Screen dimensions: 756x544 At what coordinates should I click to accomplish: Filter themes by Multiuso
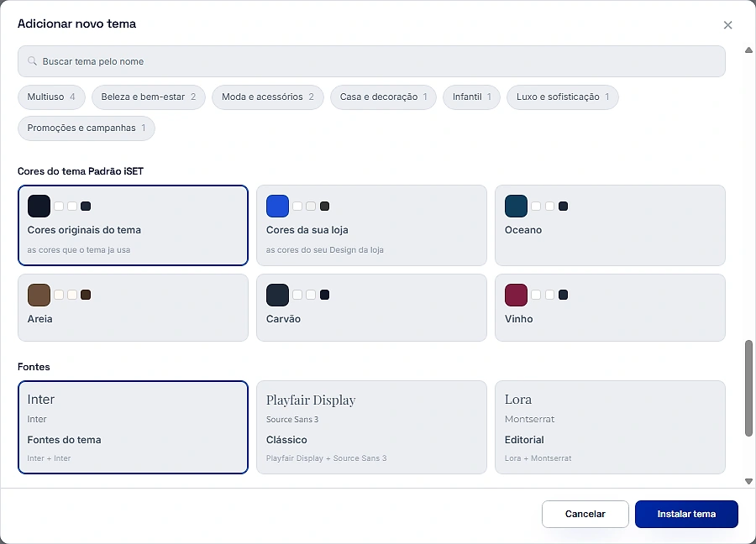tap(51, 97)
